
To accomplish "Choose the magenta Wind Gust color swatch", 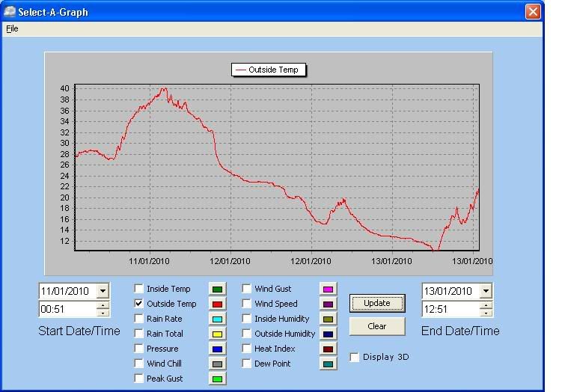I will click(x=327, y=290).
